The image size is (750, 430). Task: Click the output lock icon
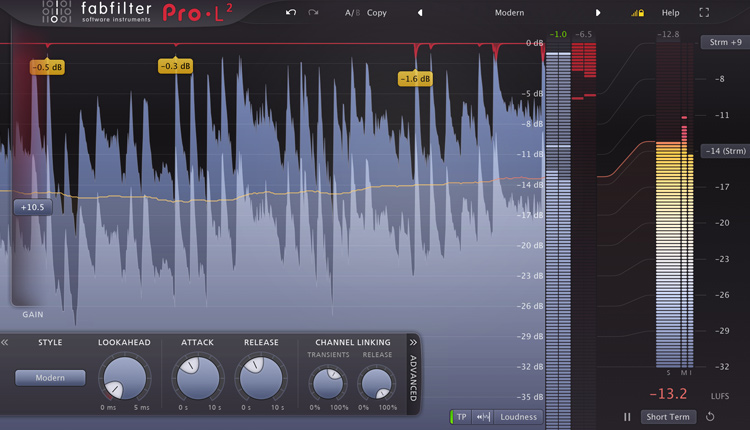(636, 13)
